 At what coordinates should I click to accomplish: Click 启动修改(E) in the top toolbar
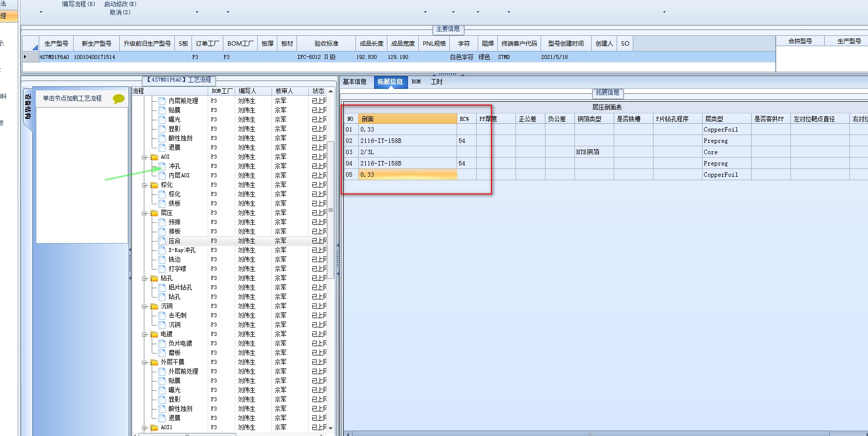click(x=120, y=4)
